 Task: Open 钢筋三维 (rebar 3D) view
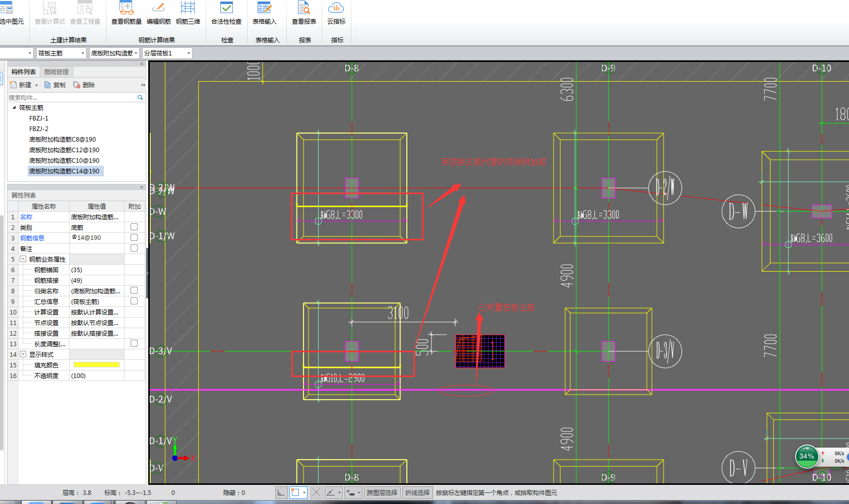(x=188, y=14)
